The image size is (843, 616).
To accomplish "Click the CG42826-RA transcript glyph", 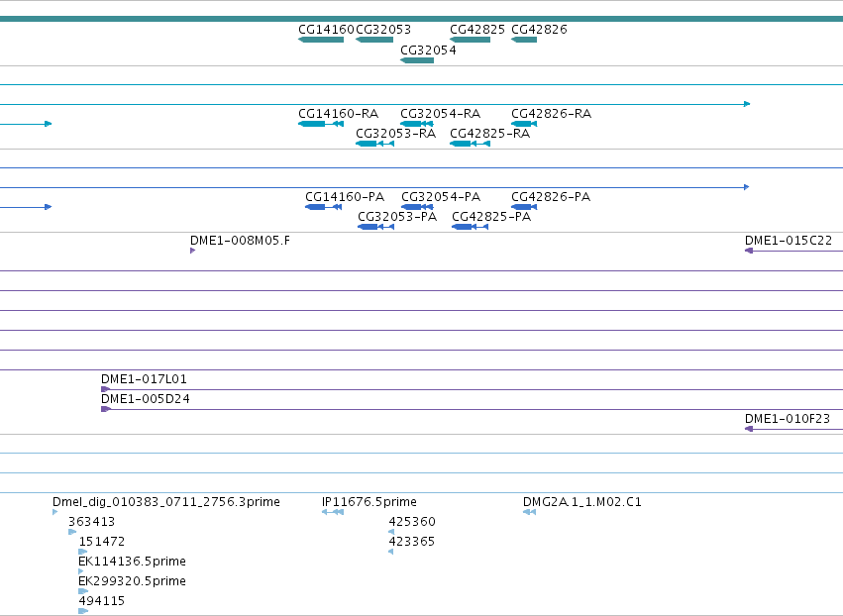I will 524,124.
